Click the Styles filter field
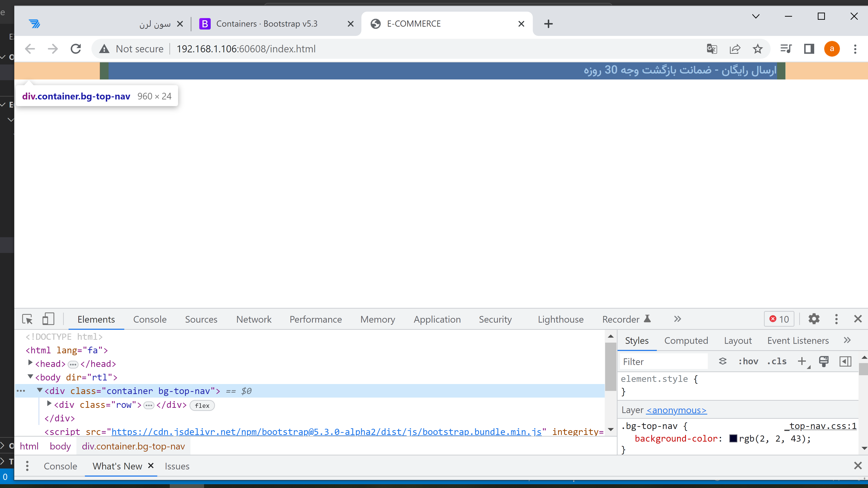Screen dimensions: 868x488 pos(663,362)
